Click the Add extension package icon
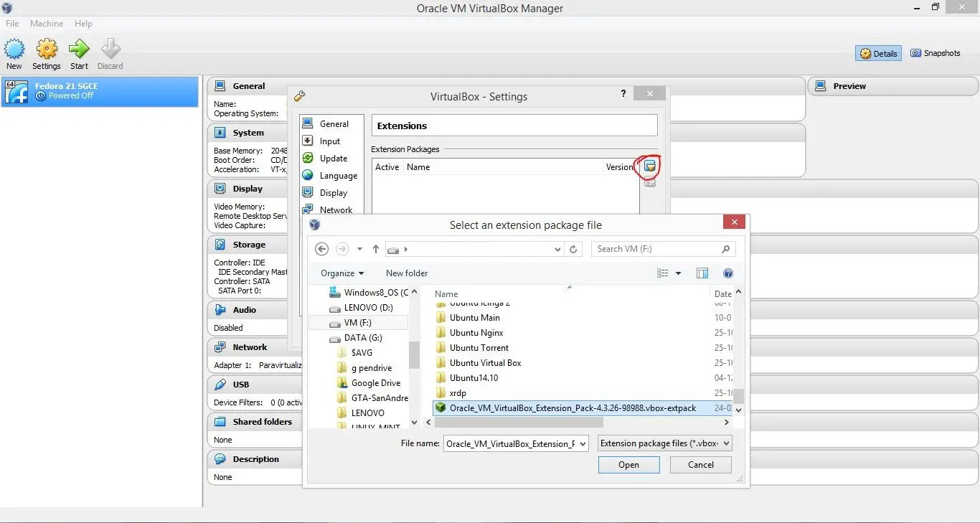 pos(649,166)
